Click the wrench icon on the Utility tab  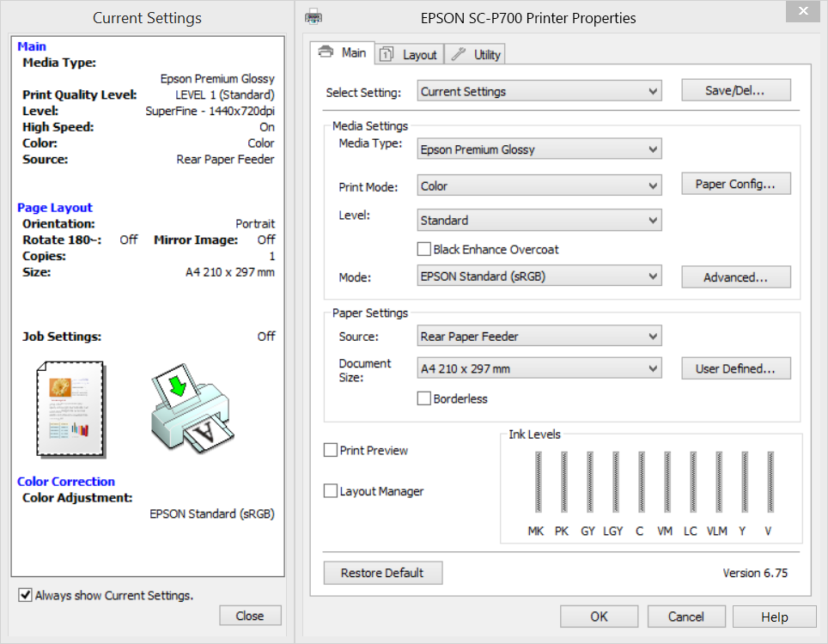click(x=459, y=53)
